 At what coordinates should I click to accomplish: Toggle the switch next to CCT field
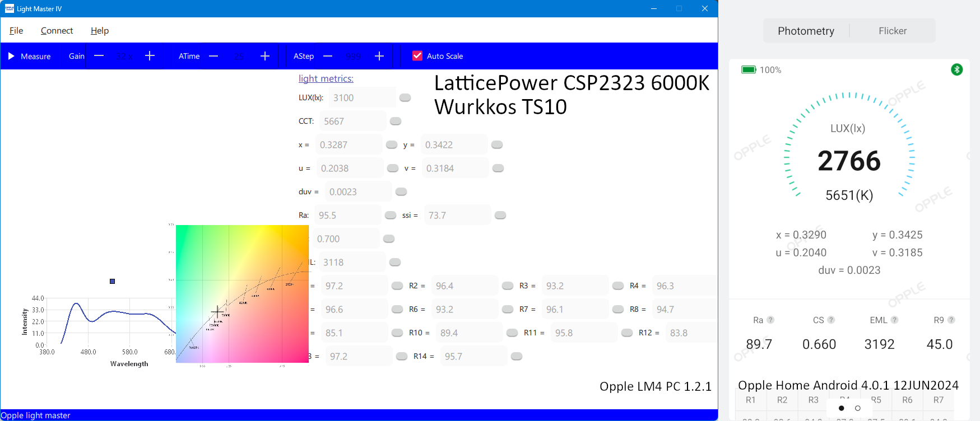[x=396, y=121]
